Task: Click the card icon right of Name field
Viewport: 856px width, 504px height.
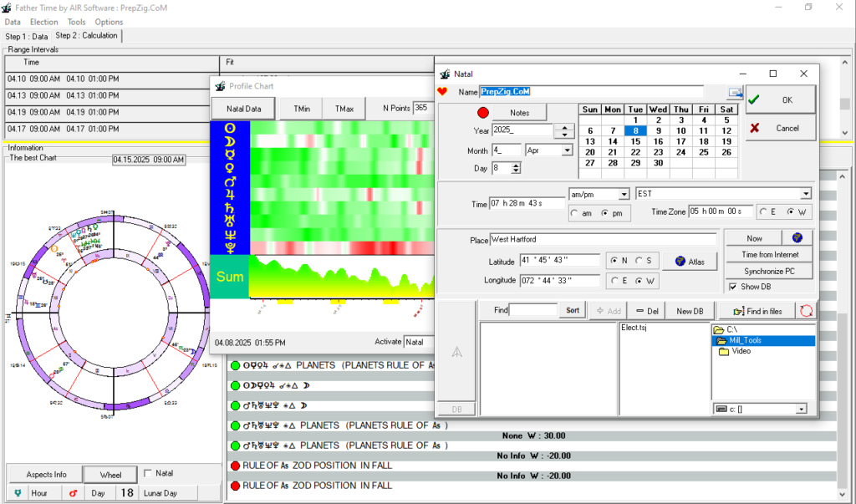Action: click(735, 92)
